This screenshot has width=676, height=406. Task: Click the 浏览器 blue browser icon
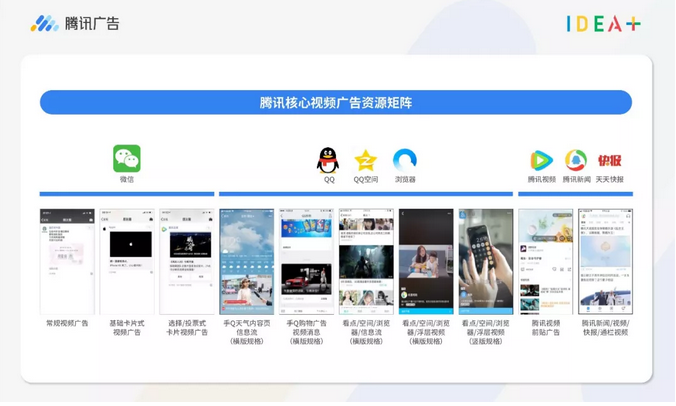pos(405,160)
